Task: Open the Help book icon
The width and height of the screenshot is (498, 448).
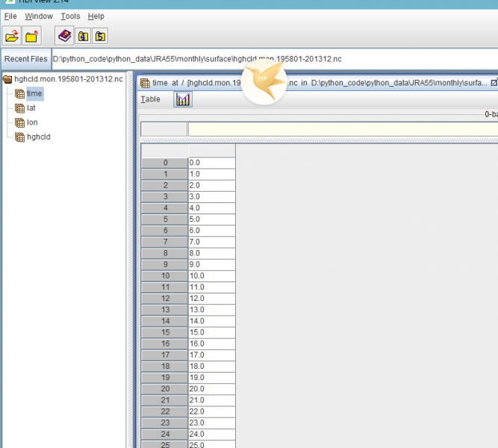Action: click(65, 36)
